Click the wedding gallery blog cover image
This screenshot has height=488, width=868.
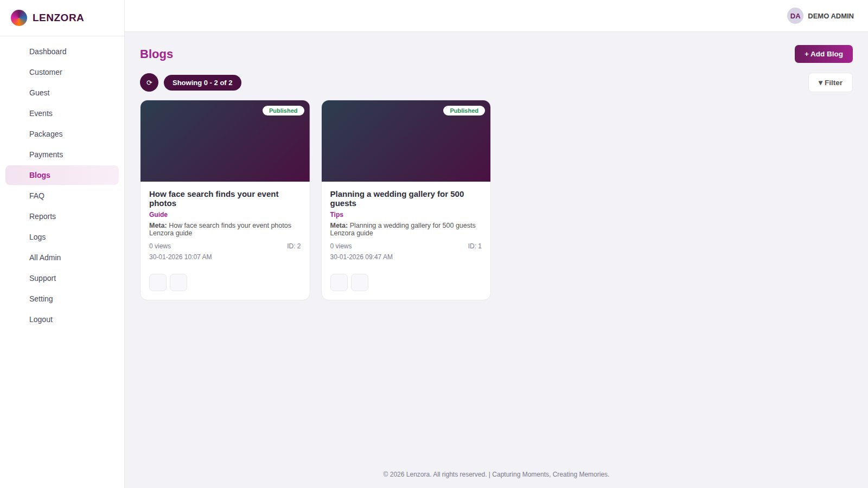pos(406,141)
